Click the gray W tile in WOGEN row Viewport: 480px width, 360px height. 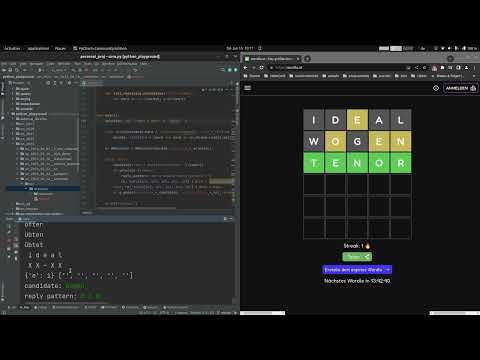[314, 141]
